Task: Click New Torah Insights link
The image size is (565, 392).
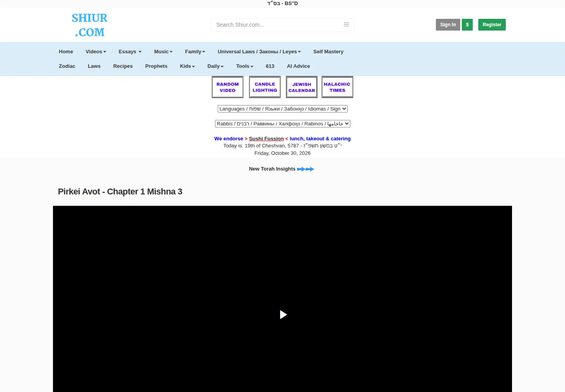Action: tap(272, 169)
